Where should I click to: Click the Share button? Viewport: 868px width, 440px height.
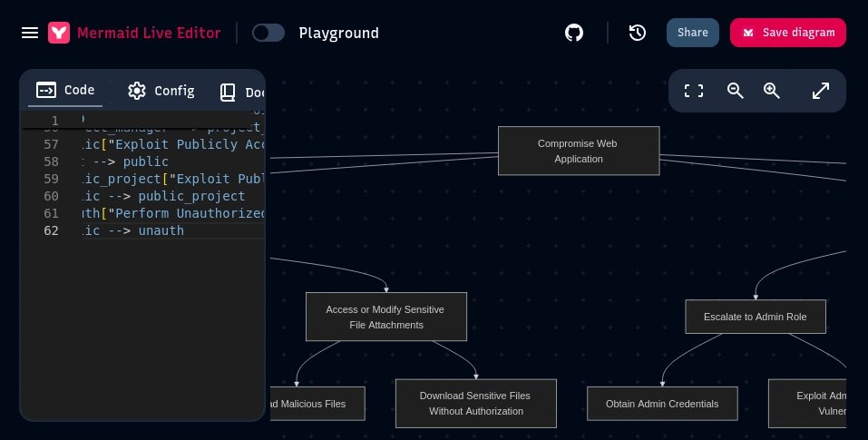[x=693, y=33]
